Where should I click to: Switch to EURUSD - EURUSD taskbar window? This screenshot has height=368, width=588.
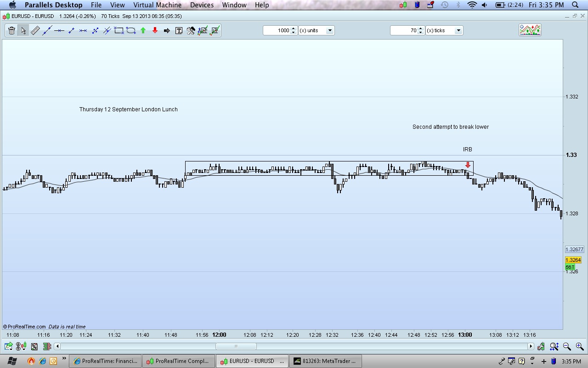[x=252, y=361]
